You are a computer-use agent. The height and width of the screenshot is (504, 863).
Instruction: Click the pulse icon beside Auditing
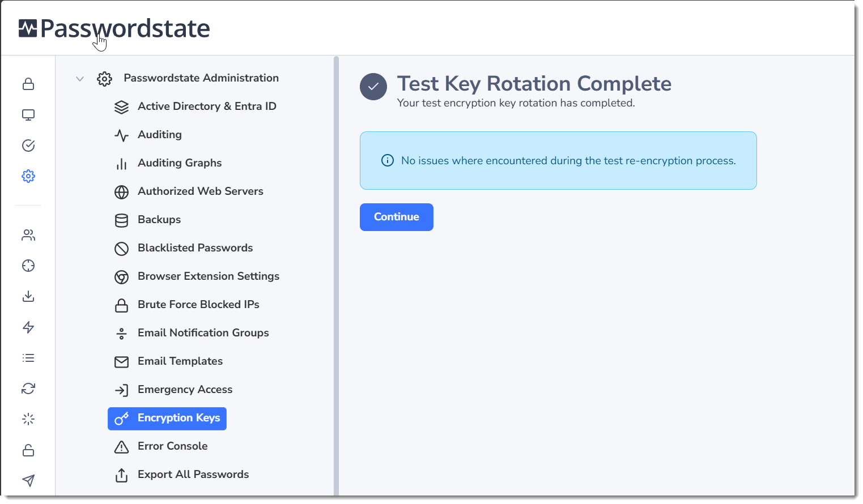pyautogui.click(x=121, y=135)
